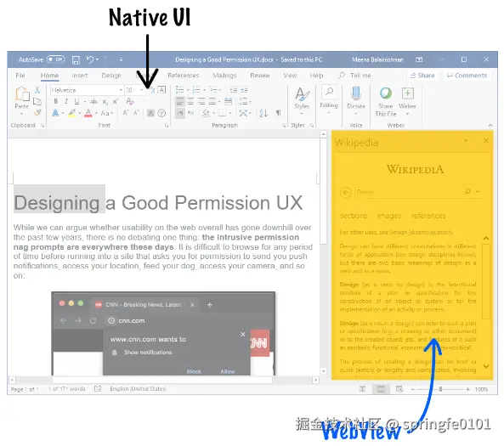This screenshot has width=504, height=446.
Task: Click the Decrease Indent icon
Action: point(234,90)
